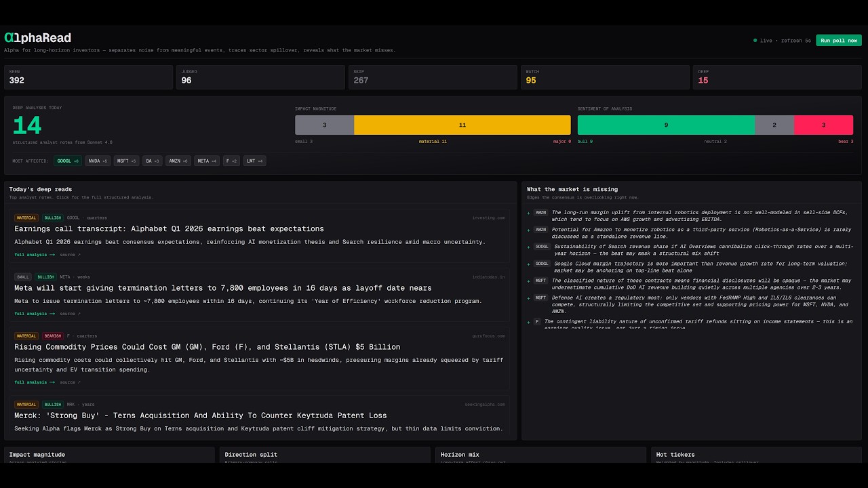This screenshot has height=488, width=868.
Task: Select the NVDA most-affected ticker chip
Action: (x=98, y=161)
